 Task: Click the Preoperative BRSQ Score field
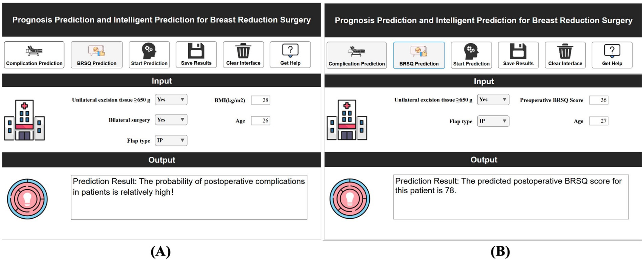(x=599, y=100)
